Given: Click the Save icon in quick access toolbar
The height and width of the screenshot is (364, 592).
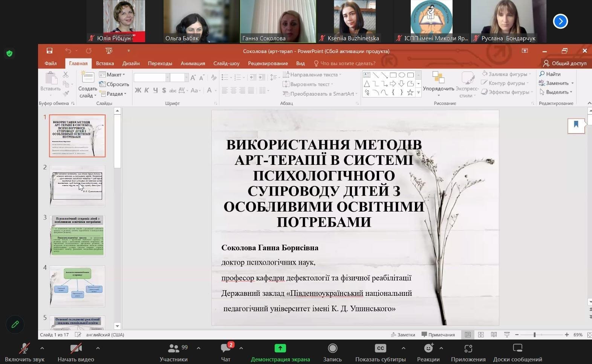Looking at the screenshot, I should click(49, 51).
